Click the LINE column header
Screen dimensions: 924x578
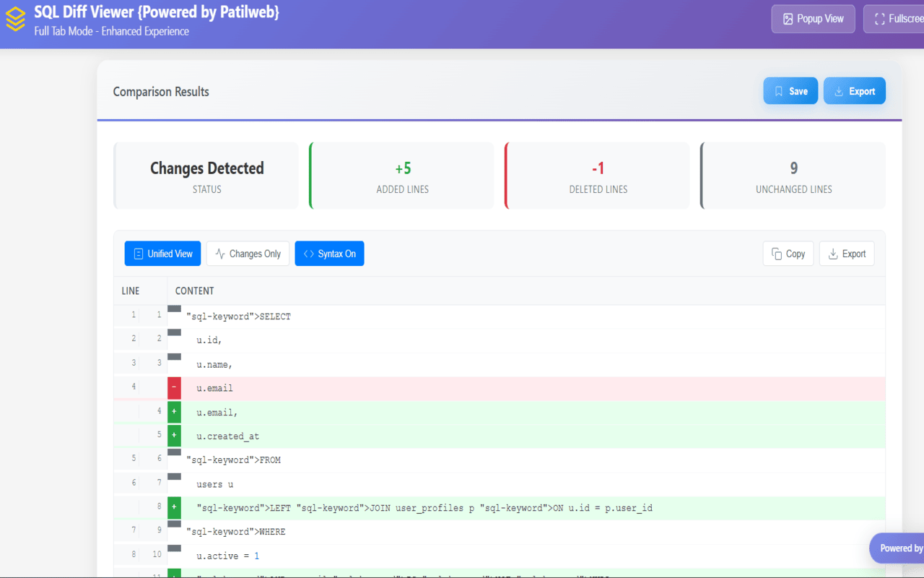131,290
